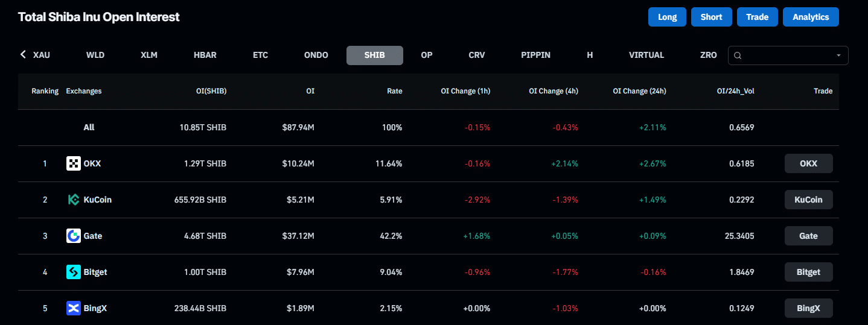Open the KuCoin exchange name link
This screenshot has width=868, height=325.
98,200
